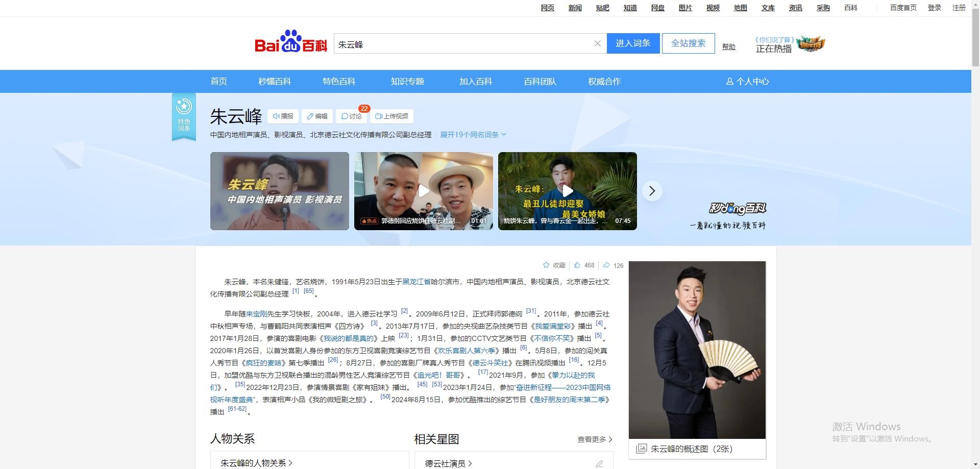Play the 郭德纲回应烧饼 video thumbnail
Image resolution: width=980 pixels, height=469 pixels.
[x=424, y=191]
